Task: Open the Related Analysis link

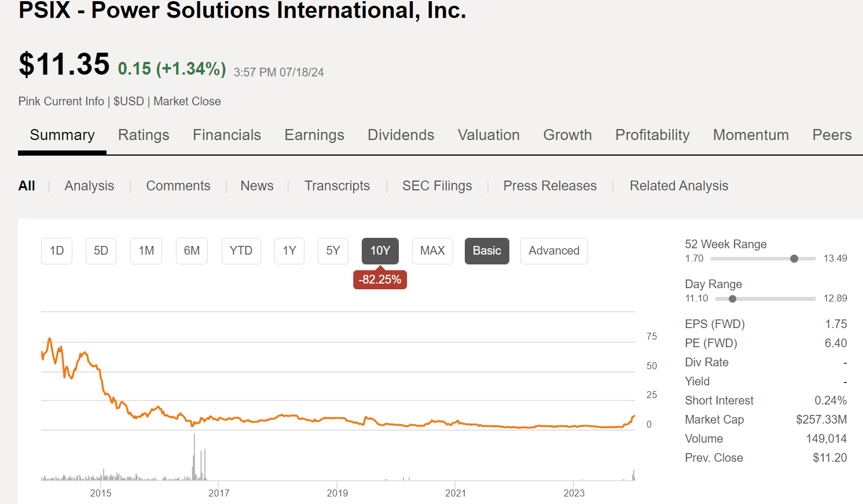Action: pos(678,186)
